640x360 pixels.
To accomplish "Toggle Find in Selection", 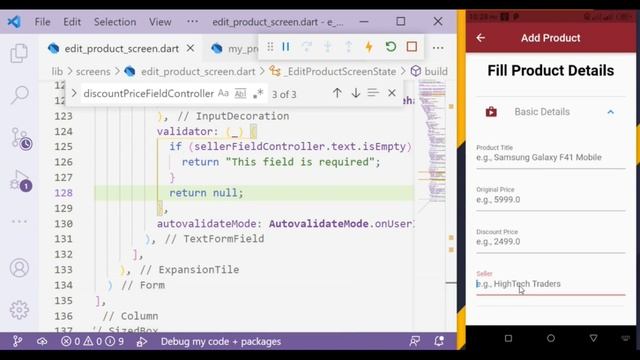I will point(373,93).
